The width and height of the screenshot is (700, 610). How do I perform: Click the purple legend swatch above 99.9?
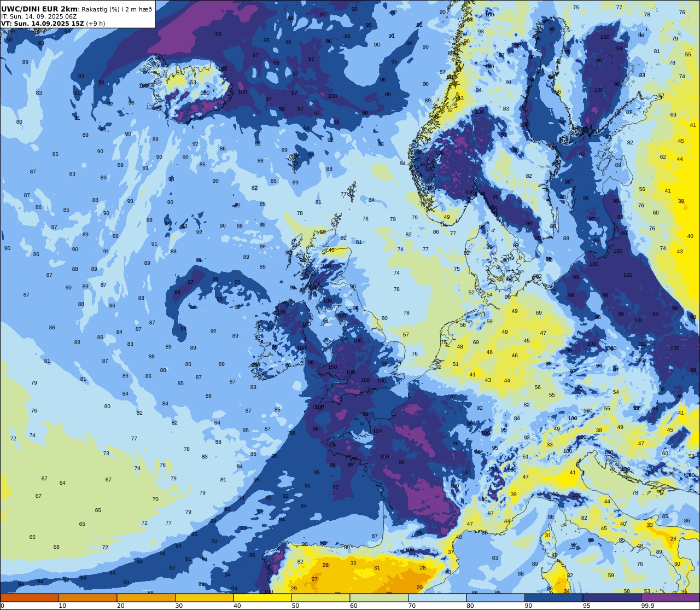670,597
